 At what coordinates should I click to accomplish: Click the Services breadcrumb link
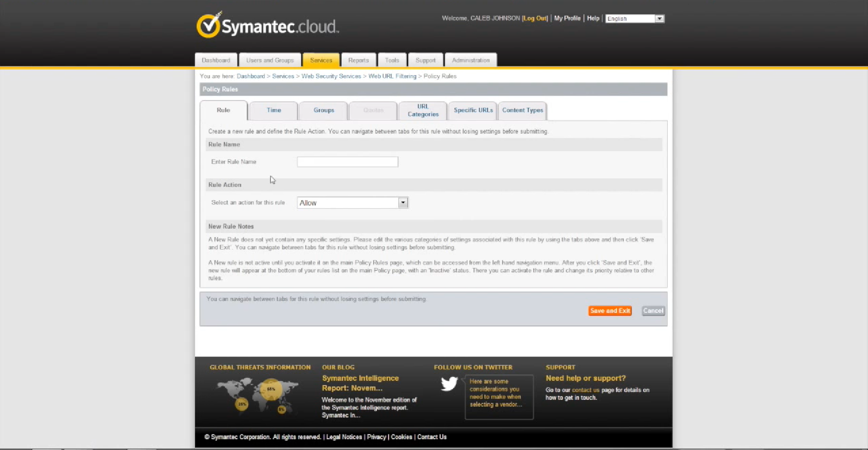point(283,76)
